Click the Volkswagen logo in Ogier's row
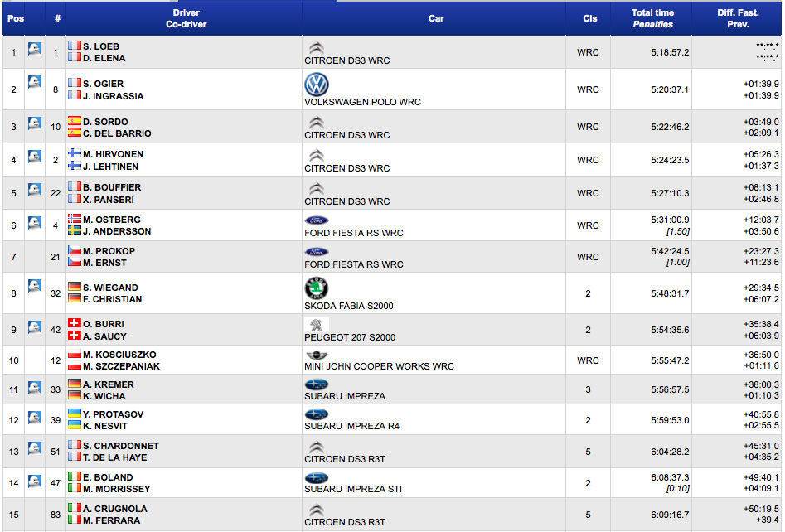 [x=317, y=85]
